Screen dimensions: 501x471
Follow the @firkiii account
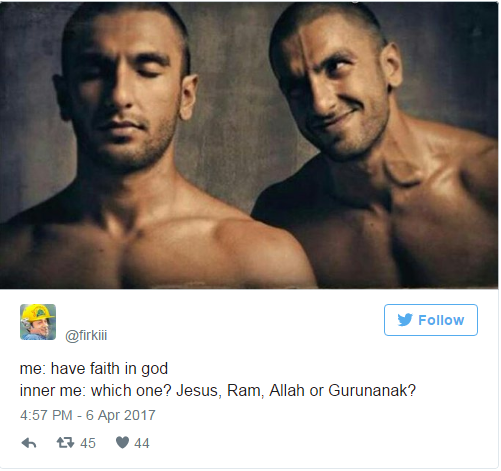[431, 320]
